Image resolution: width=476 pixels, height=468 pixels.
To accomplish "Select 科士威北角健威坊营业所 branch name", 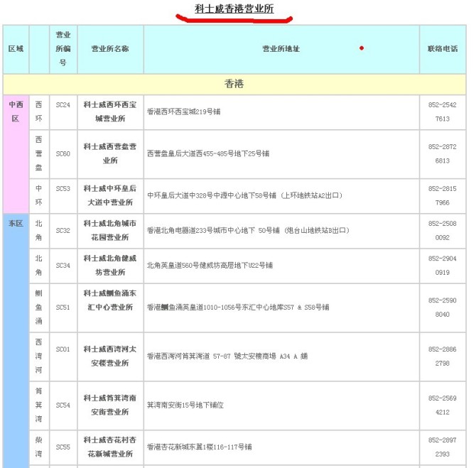I will click(110, 266).
